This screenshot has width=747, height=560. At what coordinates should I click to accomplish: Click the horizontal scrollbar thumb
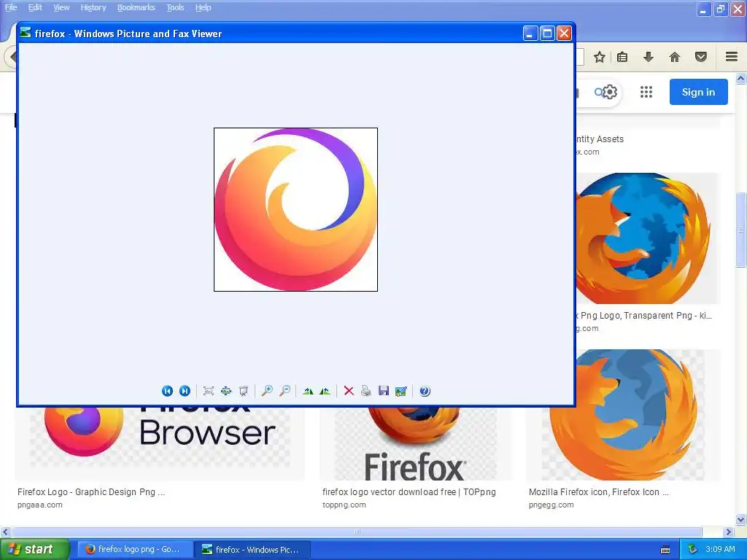[x=357, y=532]
